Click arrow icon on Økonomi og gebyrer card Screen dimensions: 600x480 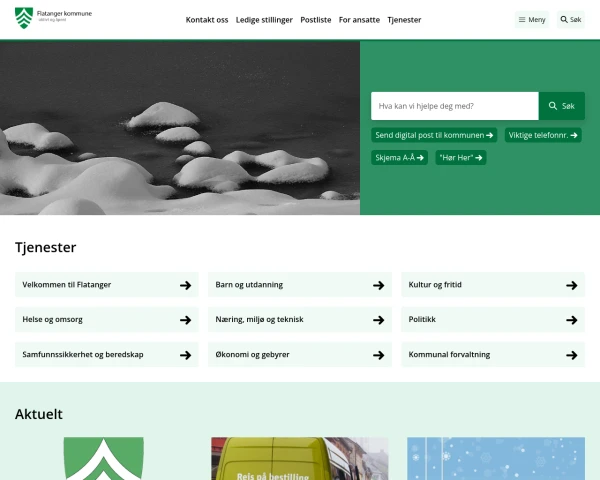tap(379, 355)
